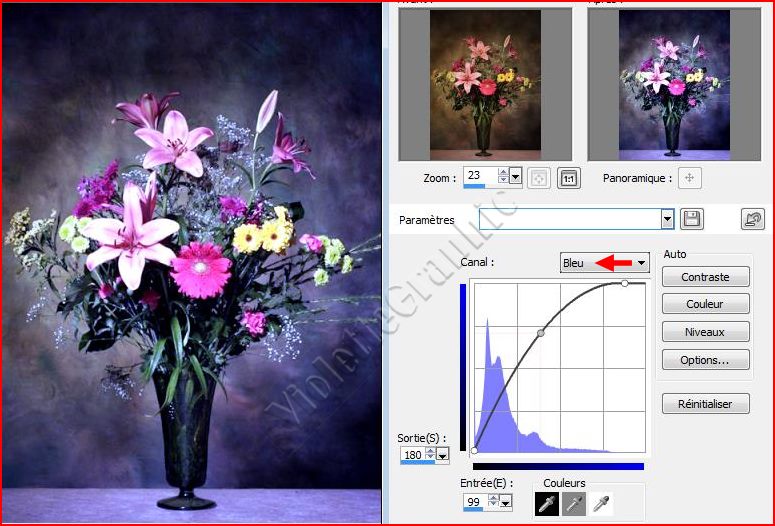Expand the Paramètres presets dropdown
775x526 pixels.
click(x=667, y=219)
